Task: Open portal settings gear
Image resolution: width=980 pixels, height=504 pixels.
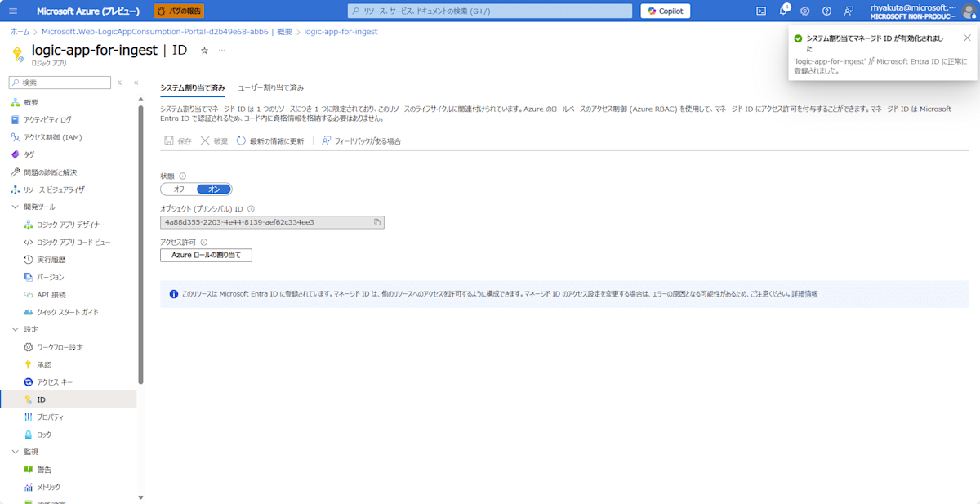Action: click(804, 11)
